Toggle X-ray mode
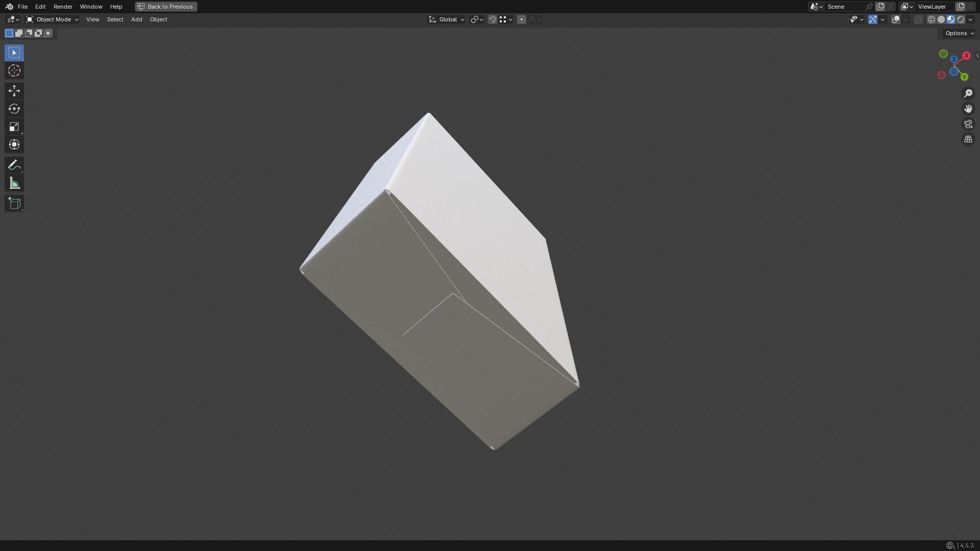Image resolution: width=980 pixels, height=551 pixels. 918,19
